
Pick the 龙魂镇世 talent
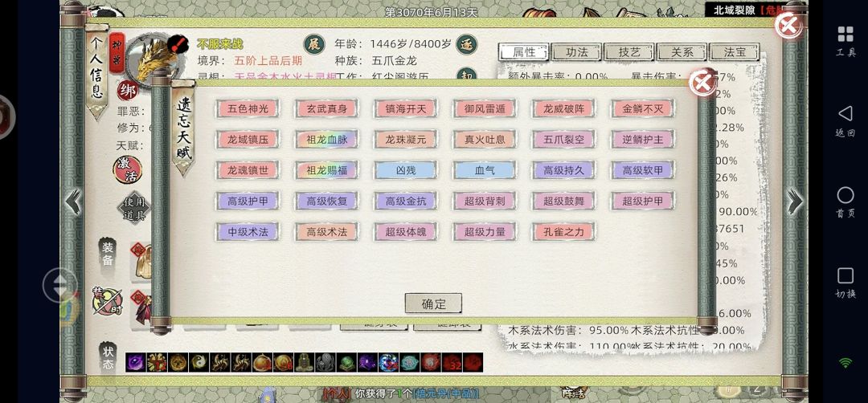[248, 170]
